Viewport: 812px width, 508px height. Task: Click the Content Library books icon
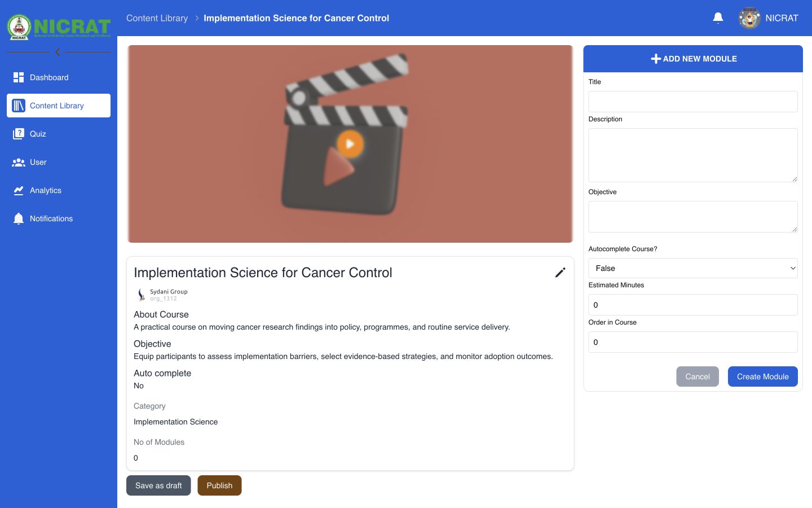pyautogui.click(x=19, y=106)
